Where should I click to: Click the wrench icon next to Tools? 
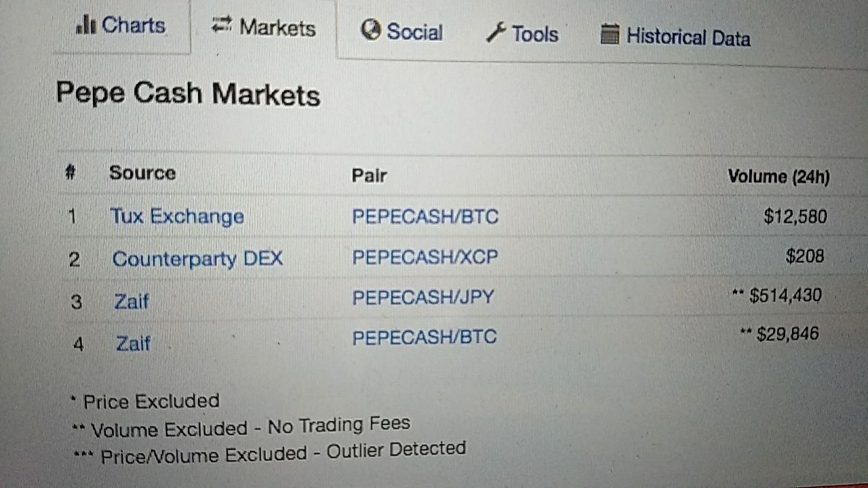[496, 33]
